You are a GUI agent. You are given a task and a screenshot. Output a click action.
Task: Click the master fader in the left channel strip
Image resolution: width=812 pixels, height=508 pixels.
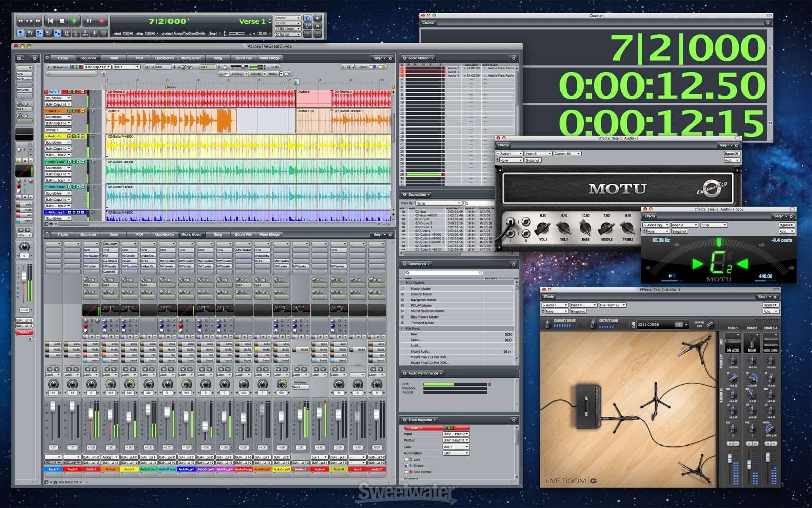tap(24, 277)
